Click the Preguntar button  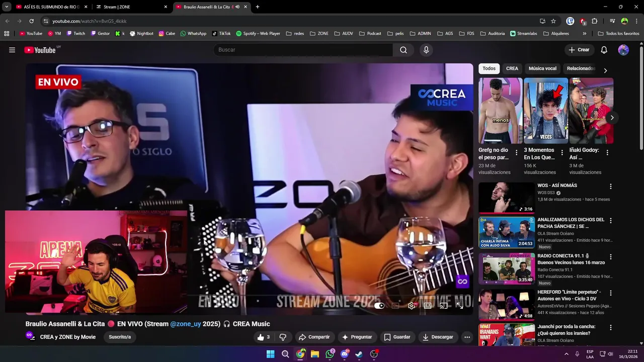click(x=357, y=337)
